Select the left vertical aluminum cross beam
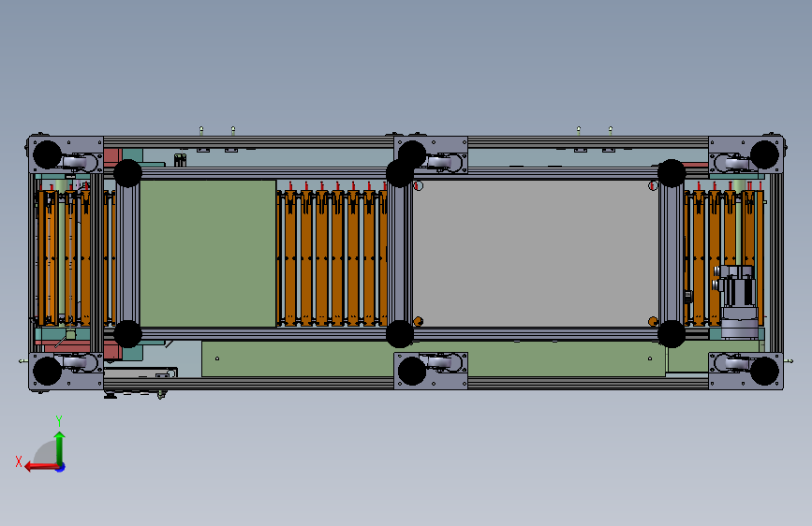This screenshot has width=812, height=526. pyautogui.click(x=127, y=254)
